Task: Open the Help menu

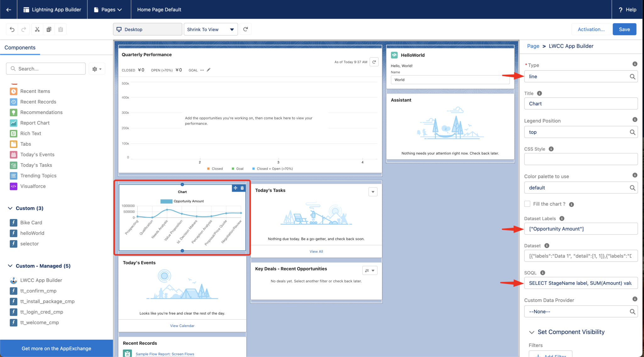Action: 627,9
